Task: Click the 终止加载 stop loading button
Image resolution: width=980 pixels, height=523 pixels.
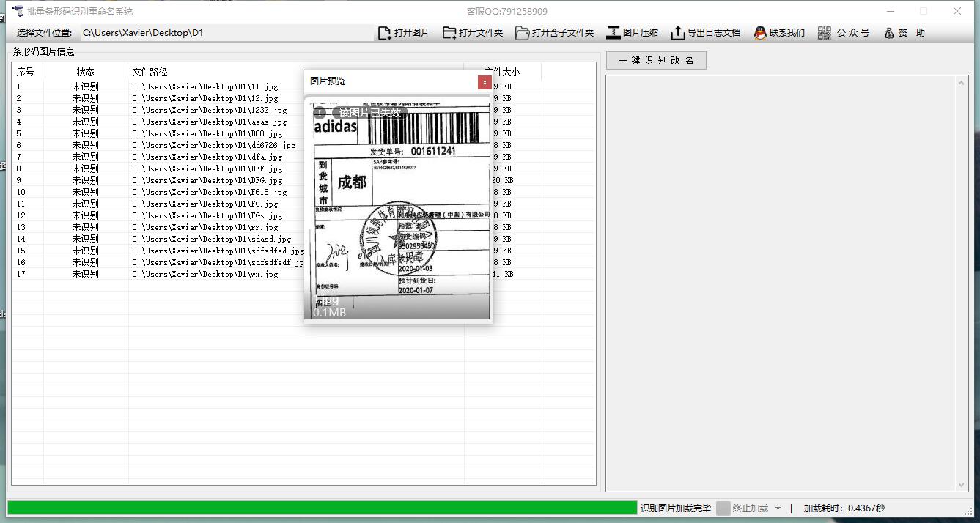Action: coord(743,508)
